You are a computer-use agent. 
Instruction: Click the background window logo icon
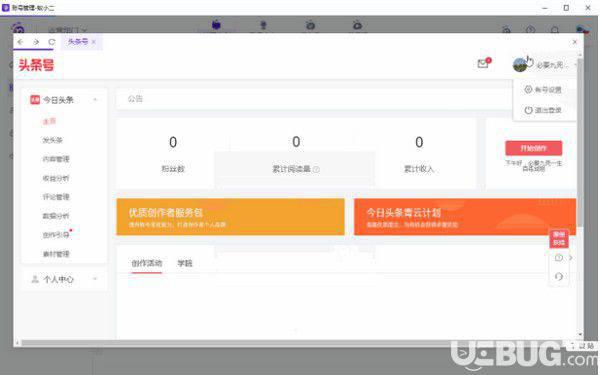(x=18, y=28)
